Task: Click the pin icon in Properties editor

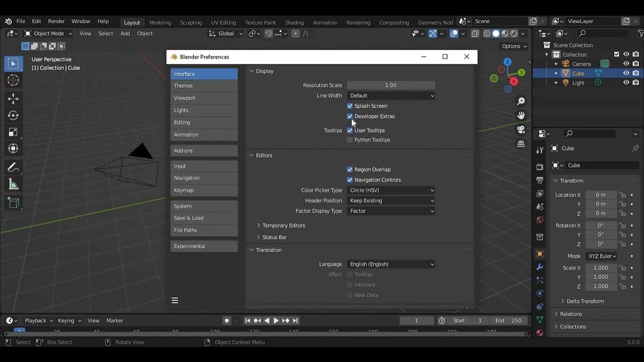Action: point(635,148)
